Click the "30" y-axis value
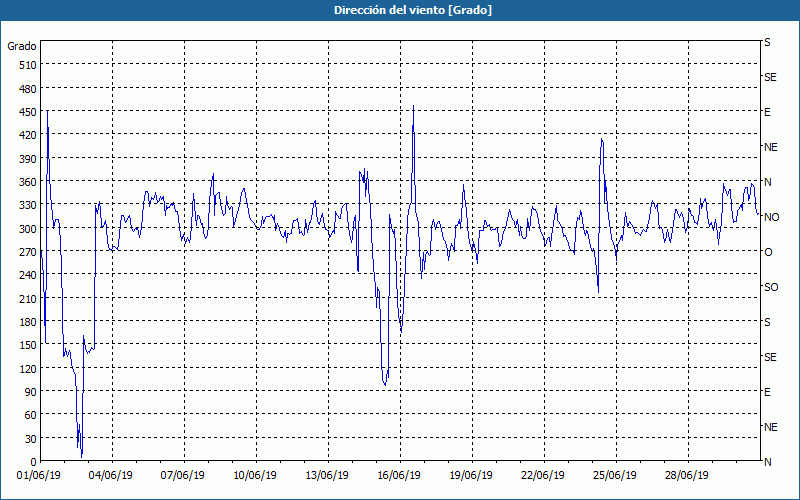The image size is (800, 500). (31, 439)
